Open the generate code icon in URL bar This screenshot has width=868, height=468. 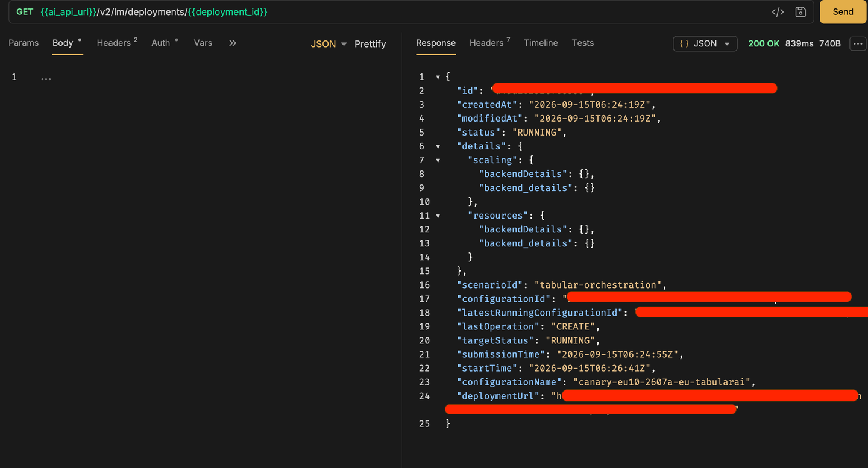(778, 12)
